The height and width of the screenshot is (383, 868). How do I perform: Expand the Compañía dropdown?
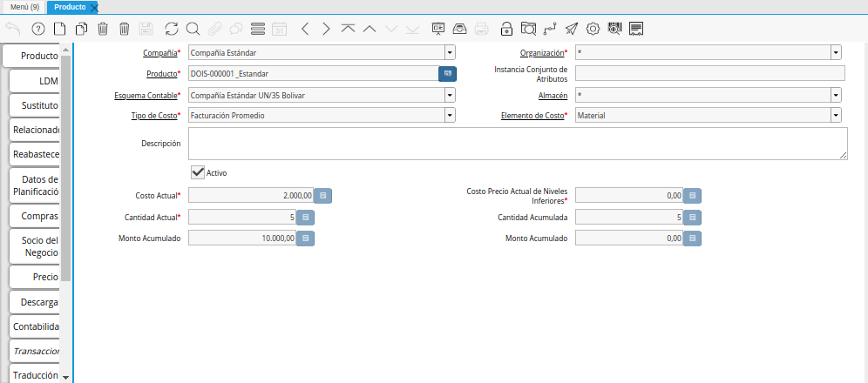coord(450,52)
